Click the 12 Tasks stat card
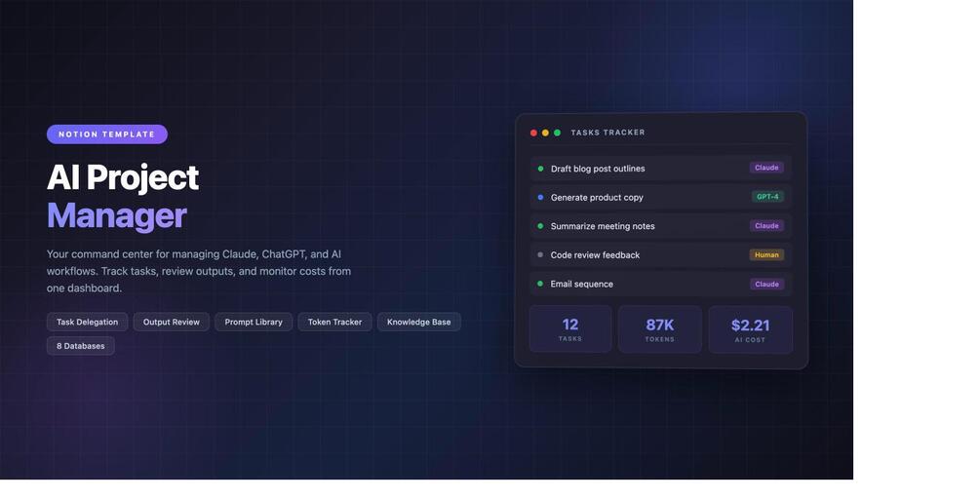 tap(570, 329)
